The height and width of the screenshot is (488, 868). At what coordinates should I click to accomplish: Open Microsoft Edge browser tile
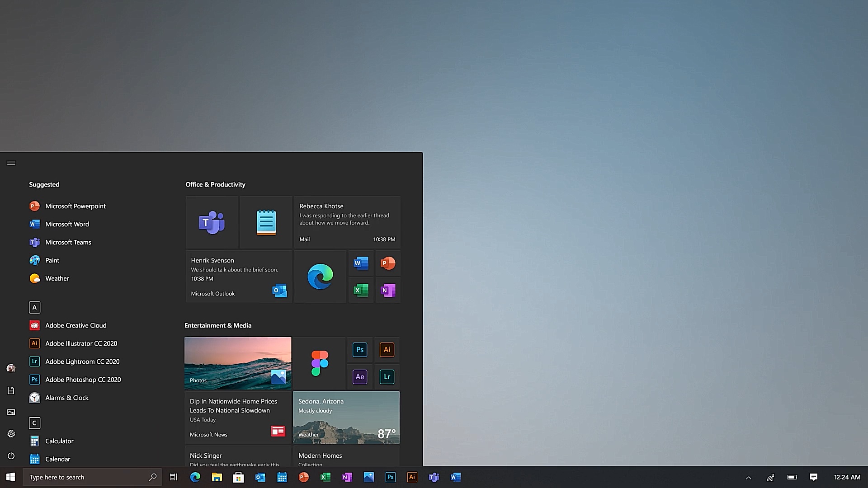(320, 276)
